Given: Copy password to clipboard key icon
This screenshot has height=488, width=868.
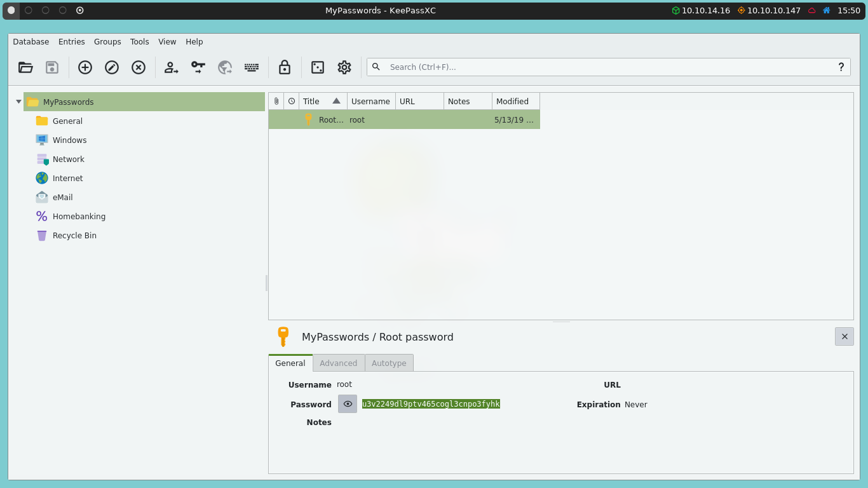Looking at the screenshot, I should click(x=198, y=67).
